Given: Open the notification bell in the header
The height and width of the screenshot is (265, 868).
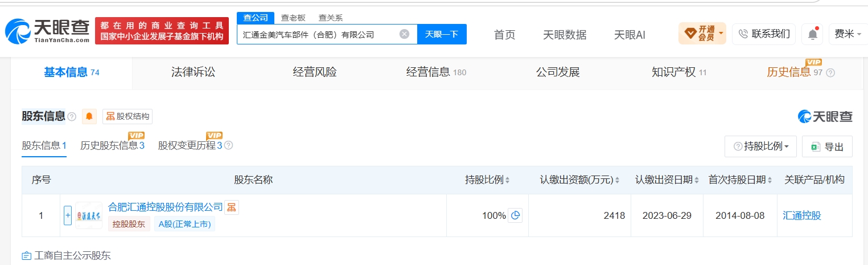Looking at the screenshot, I should pos(813,34).
